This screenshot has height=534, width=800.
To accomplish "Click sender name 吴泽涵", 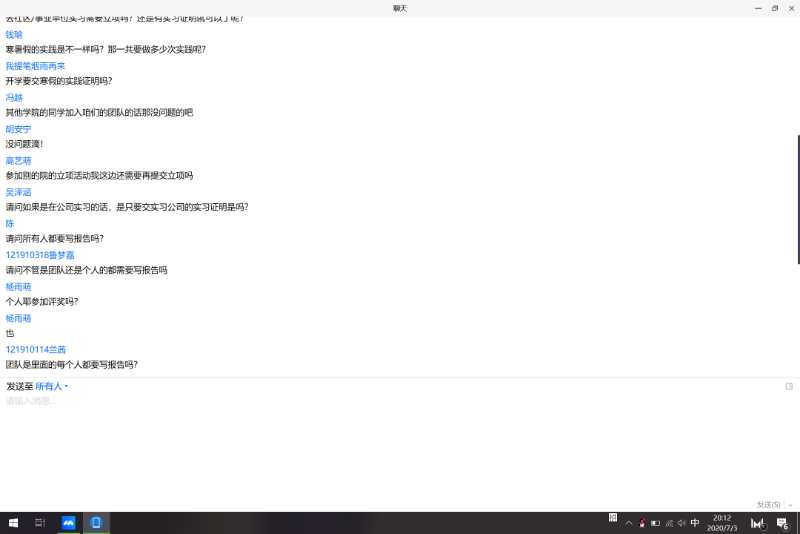I will [x=19, y=192].
